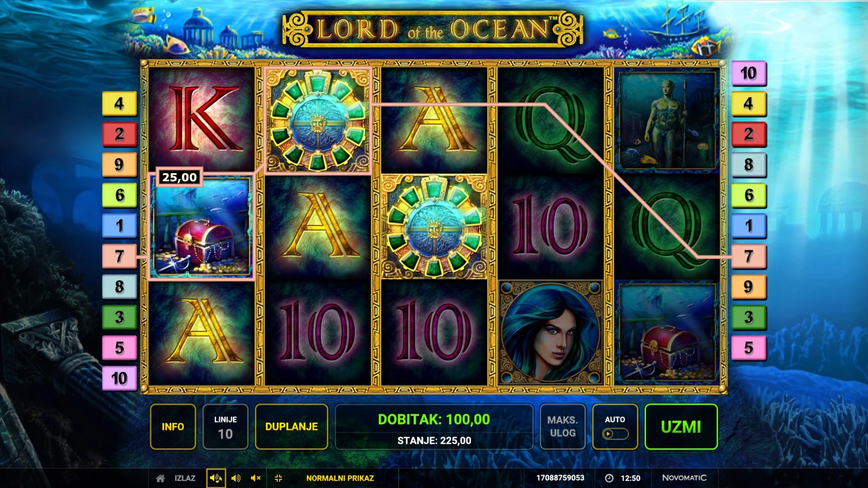Switch to NORMALNI PRIKAZ view
Image resolution: width=868 pixels, height=488 pixels.
340,478
